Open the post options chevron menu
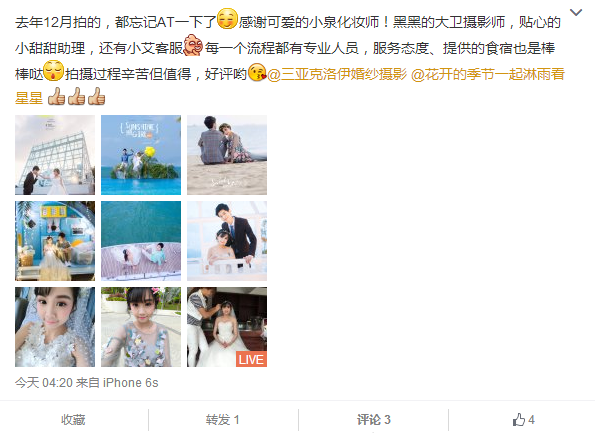Image resolution: width=595 pixels, height=433 pixels. (576, 13)
